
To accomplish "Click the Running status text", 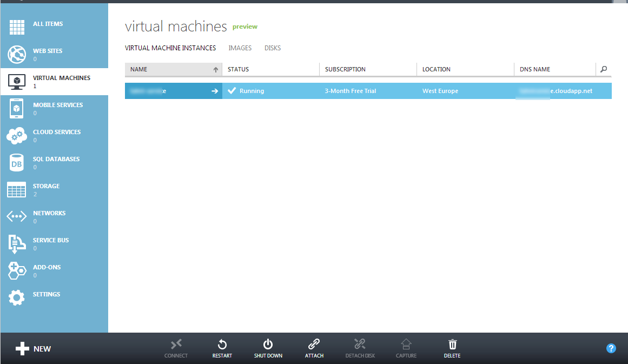I will point(252,91).
